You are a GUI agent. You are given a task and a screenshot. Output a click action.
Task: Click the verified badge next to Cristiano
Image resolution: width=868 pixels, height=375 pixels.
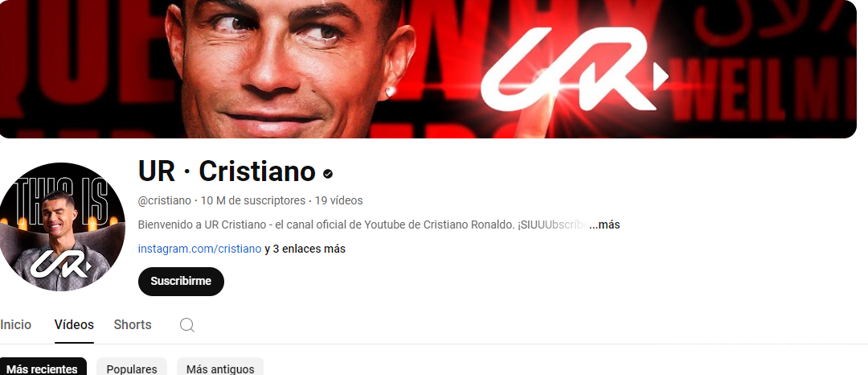pyautogui.click(x=328, y=174)
